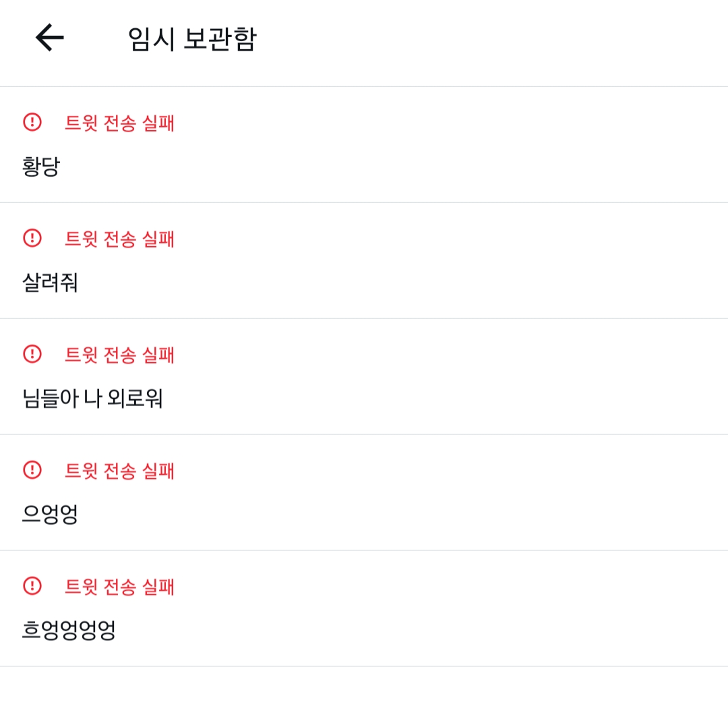Click the 임시 보관함 header title

click(x=192, y=39)
